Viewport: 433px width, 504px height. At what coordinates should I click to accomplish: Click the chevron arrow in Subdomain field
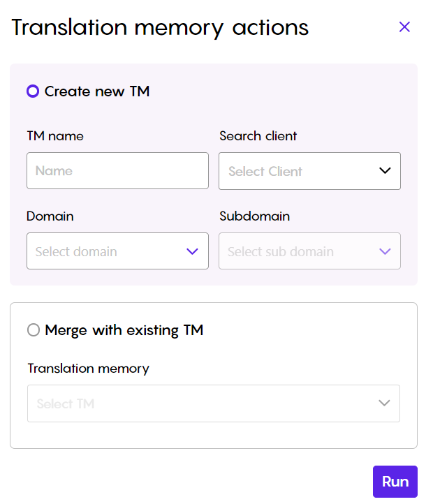tap(385, 251)
